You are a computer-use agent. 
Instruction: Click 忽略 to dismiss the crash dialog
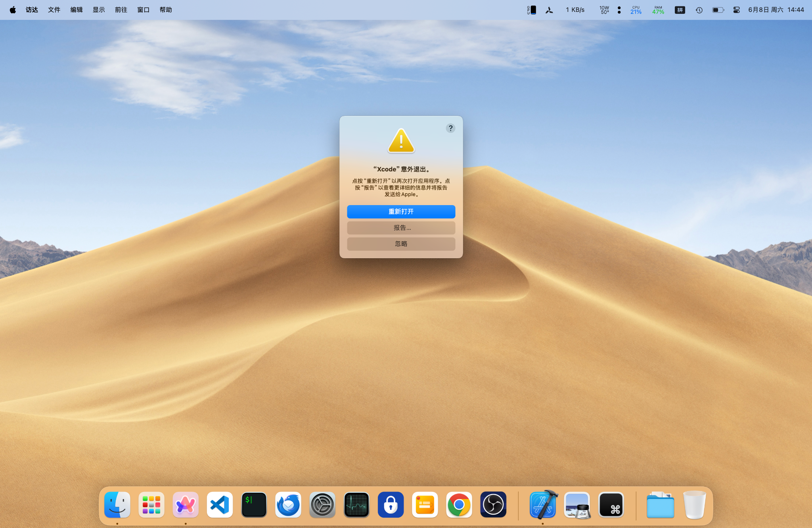pyautogui.click(x=401, y=244)
